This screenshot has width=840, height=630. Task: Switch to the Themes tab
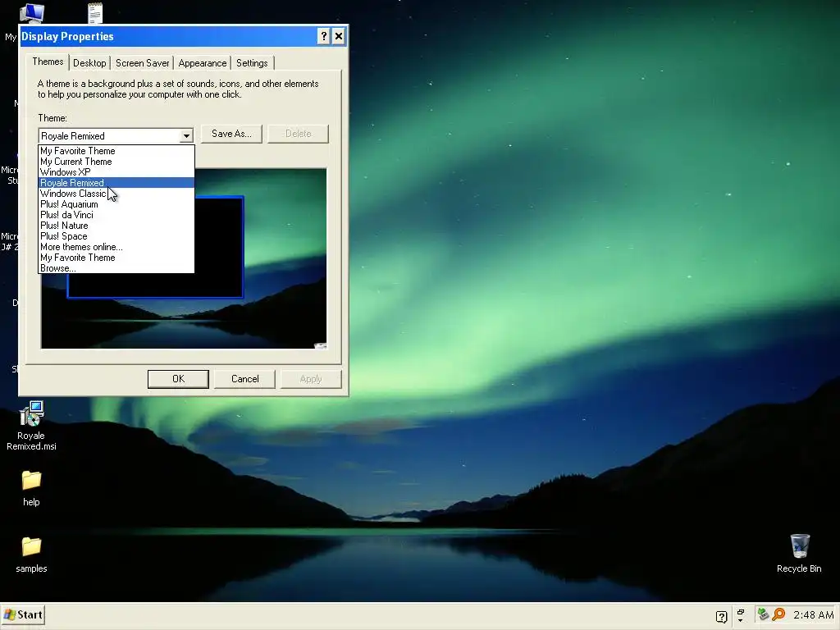(48, 62)
